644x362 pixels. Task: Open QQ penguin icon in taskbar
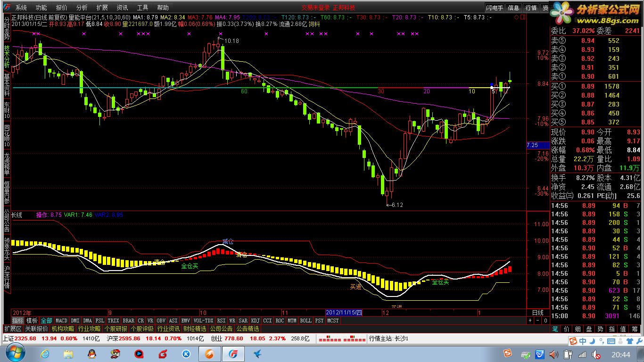tap(92, 354)
